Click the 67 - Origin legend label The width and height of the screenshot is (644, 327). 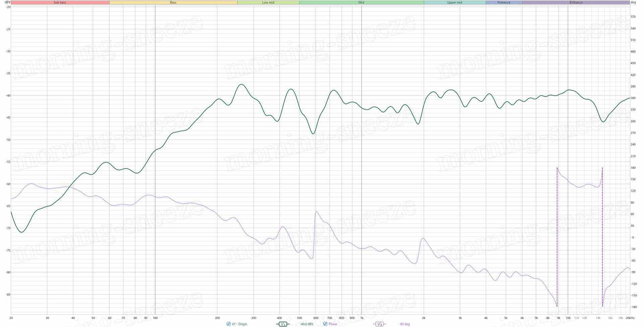point(239,324)
